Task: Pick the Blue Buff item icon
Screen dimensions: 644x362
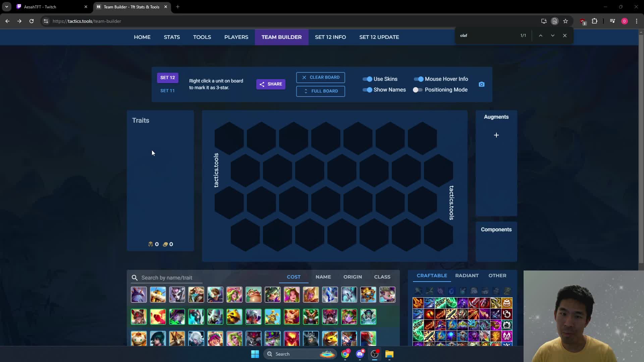Action: click(451, 336)
